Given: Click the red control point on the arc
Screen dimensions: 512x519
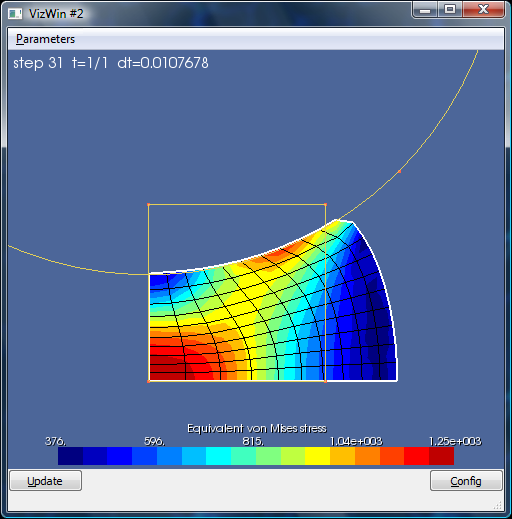Looking at the screenshot, I should point(399,172).
